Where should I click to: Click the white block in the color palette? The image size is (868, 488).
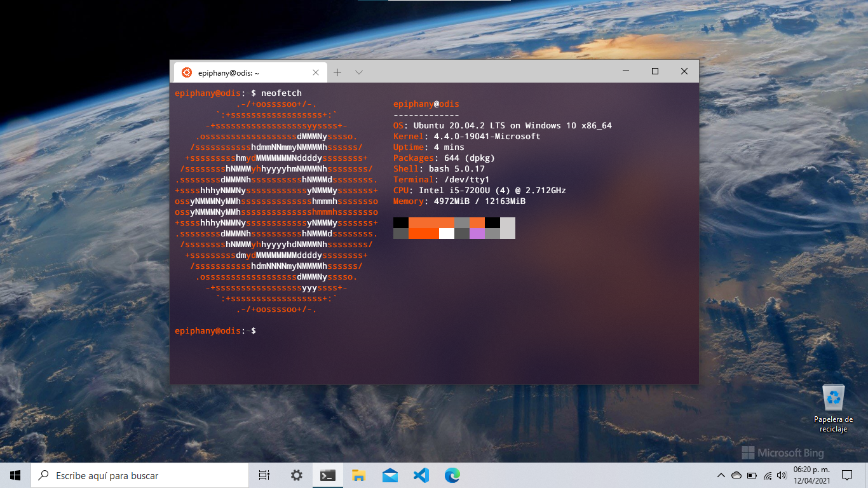447,233
